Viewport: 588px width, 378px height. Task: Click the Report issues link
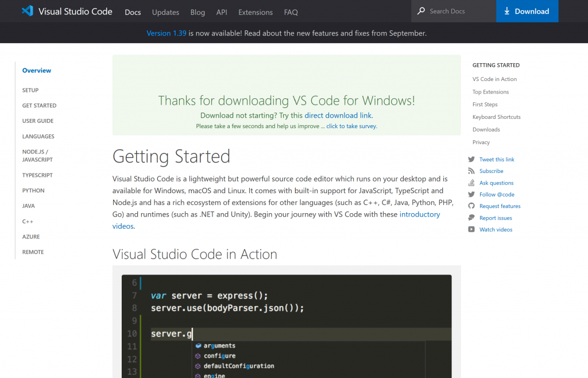496,218
